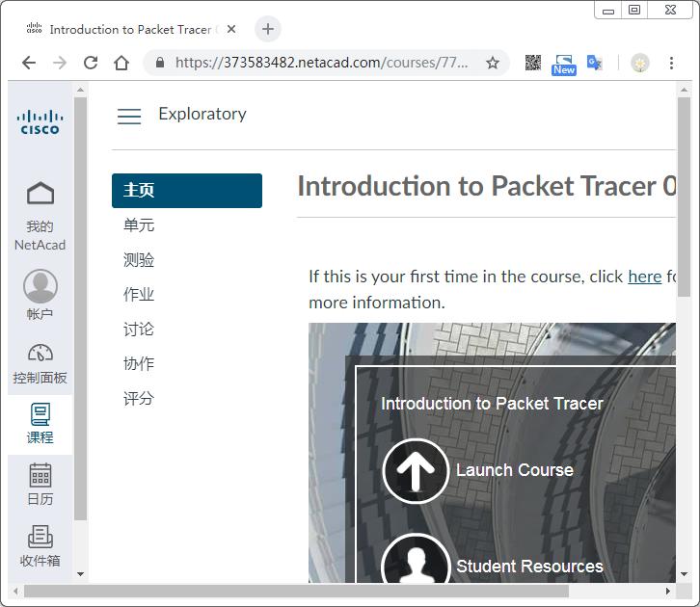
Task: Click the page scroll down arrow
Action: coord(684,574)
